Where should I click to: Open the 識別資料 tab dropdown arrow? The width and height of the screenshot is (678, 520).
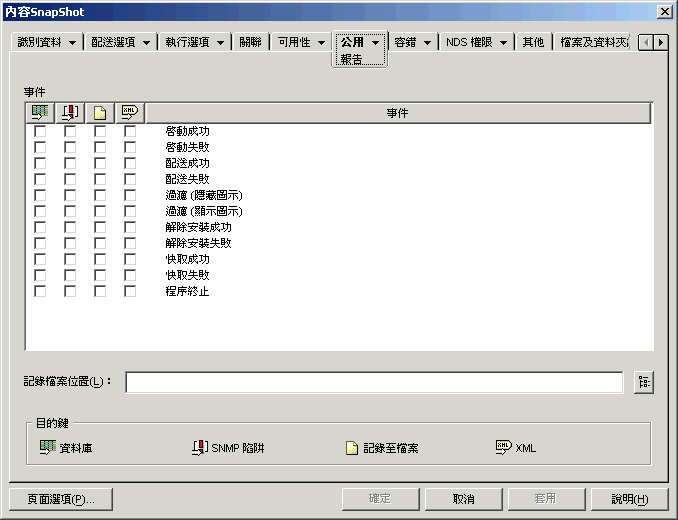tap(72, 43)
